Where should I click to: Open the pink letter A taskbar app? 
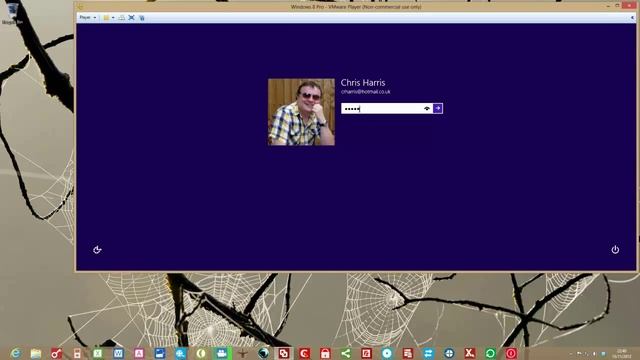pos(139,353)
